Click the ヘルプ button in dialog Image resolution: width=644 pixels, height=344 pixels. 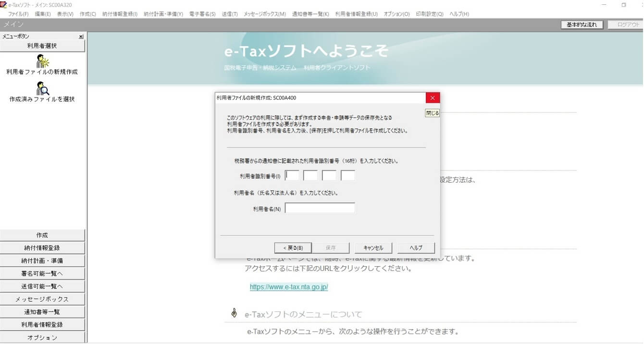416,248
